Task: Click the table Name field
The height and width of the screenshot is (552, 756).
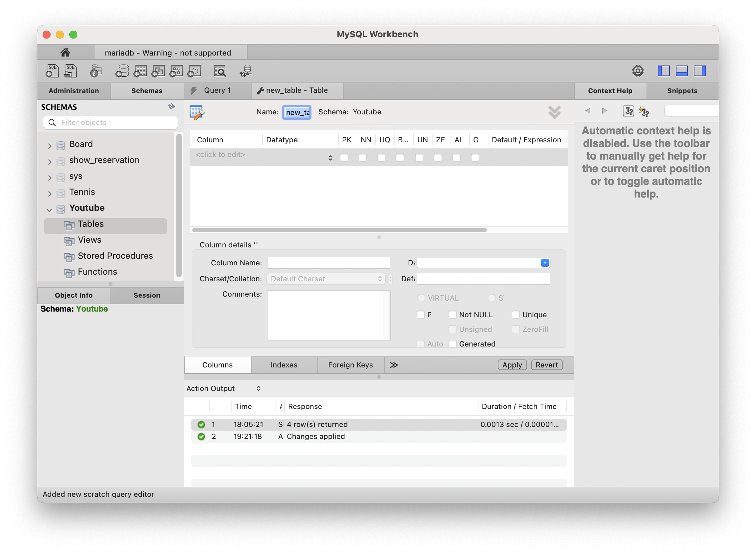Action: [297, 112]
